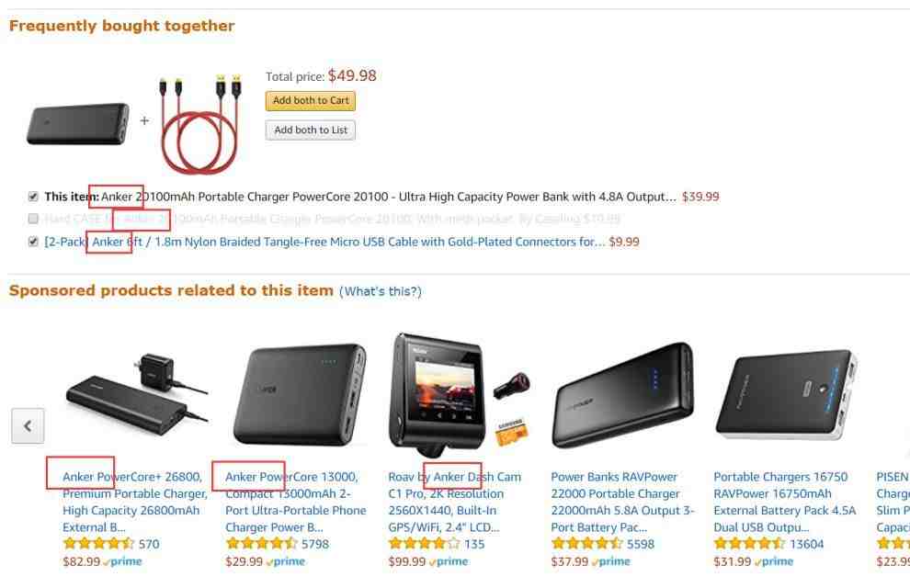Viewport: 910px width, 588px height.
Task: Open Anker PowerCore+ 26800 title link
Action: tap(134, 503)
